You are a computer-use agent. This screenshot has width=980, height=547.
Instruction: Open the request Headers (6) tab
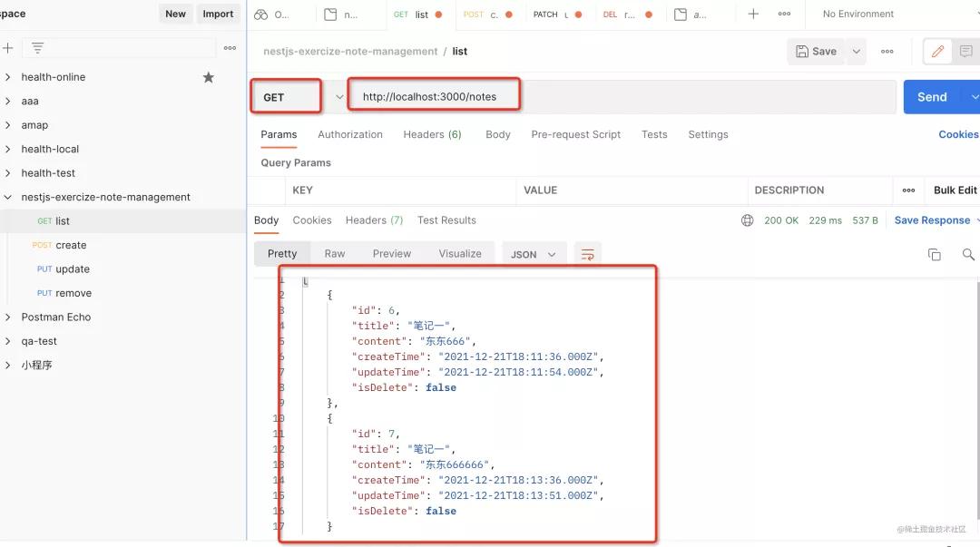[432, 134]
